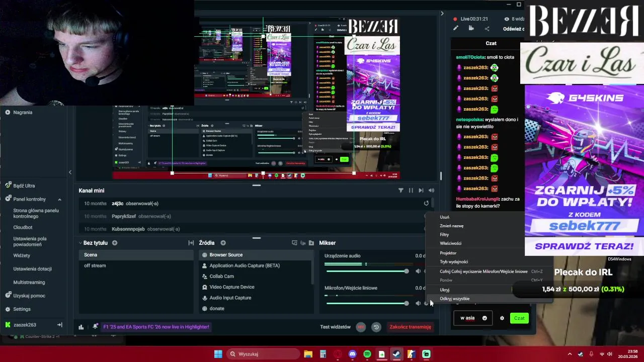The image size is (644, 362).
Task: Click the source group monitor icon
Action: (294, 243)
